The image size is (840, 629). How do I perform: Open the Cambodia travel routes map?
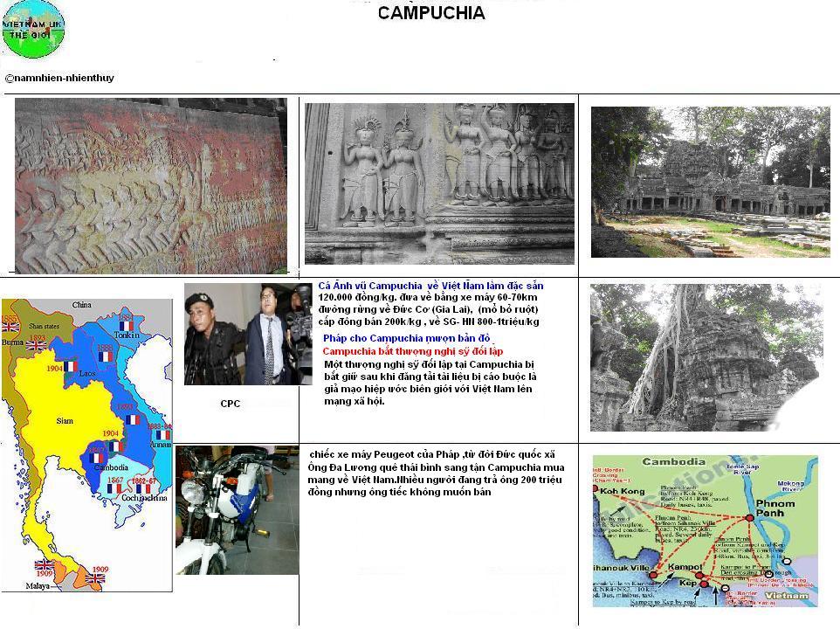point(705,531)
